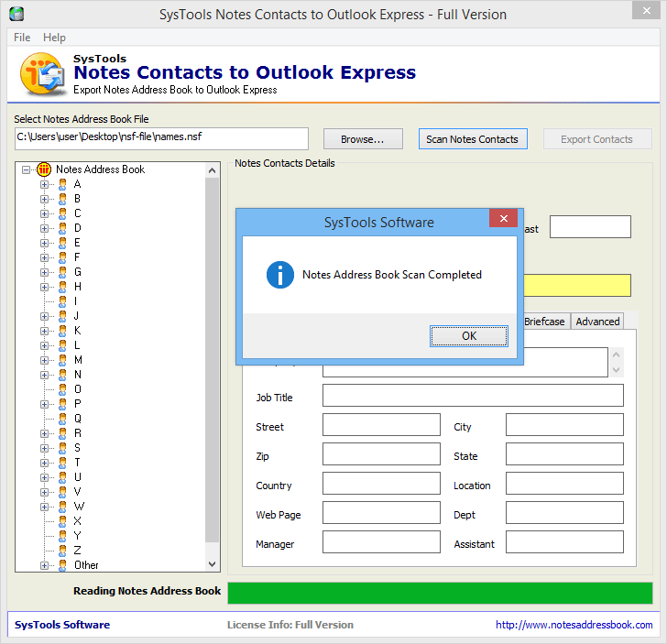Expand the S contacts node
Image resolution: width=667 pixels, height=644 pixels.
coord(44,448)
